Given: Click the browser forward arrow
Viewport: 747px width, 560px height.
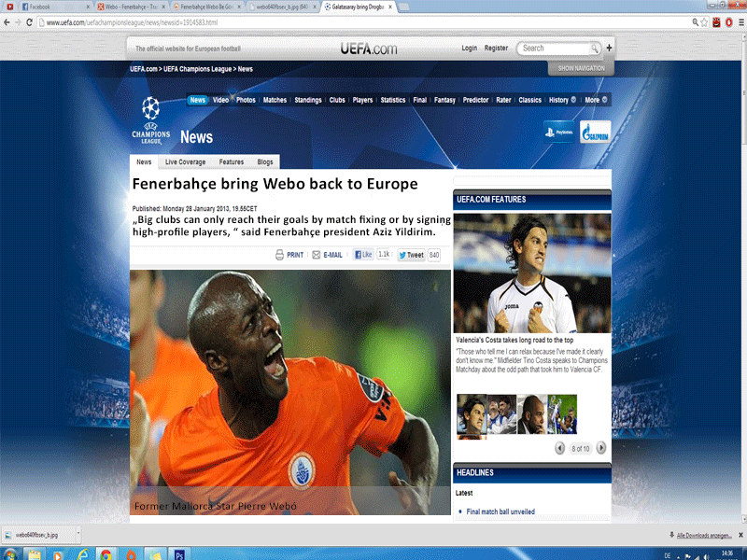Looking at the screenshot, I should (18, 22).
